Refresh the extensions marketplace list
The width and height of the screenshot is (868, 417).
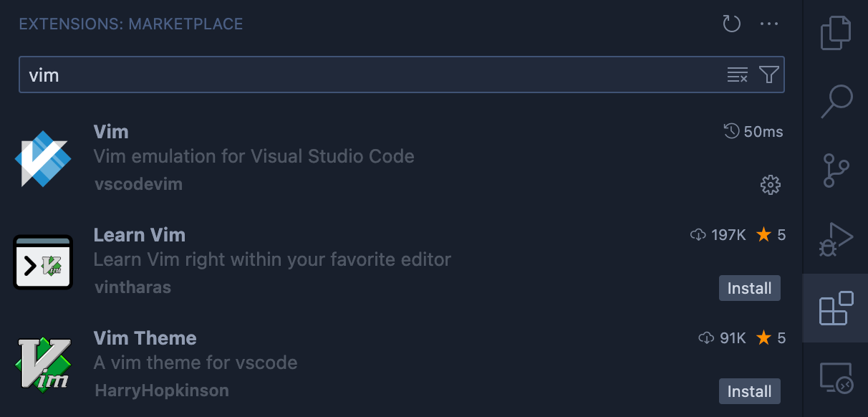[731, 24]
